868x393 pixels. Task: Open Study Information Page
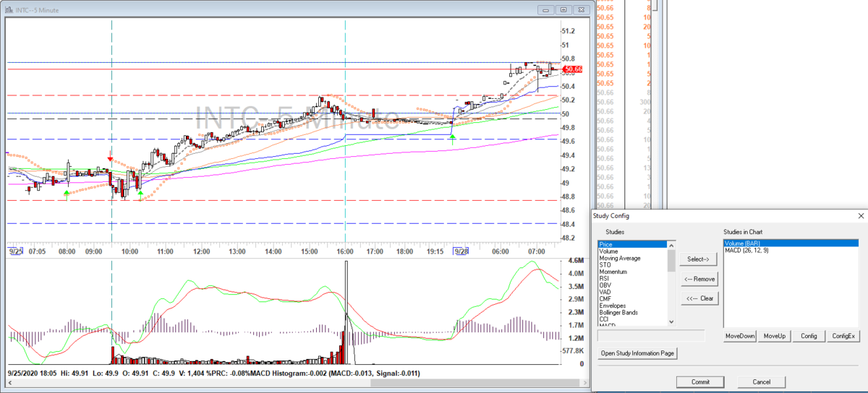(637, 353)
